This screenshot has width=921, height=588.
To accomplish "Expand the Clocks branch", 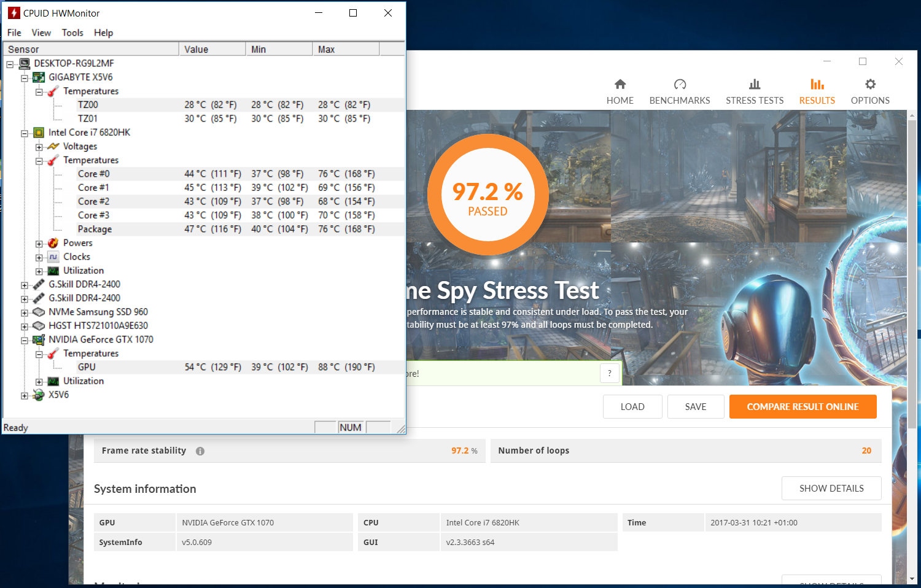I will click(x=39, y=258).
